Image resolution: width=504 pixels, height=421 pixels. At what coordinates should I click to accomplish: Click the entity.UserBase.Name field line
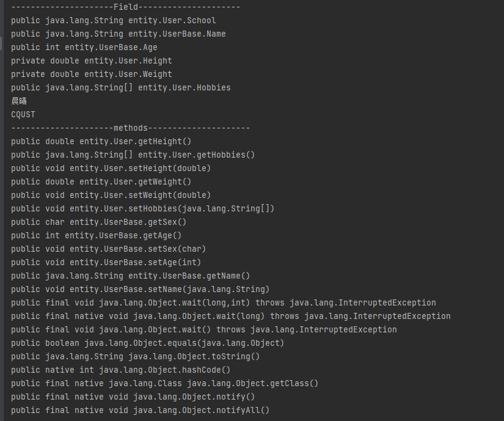coord(119,34)
